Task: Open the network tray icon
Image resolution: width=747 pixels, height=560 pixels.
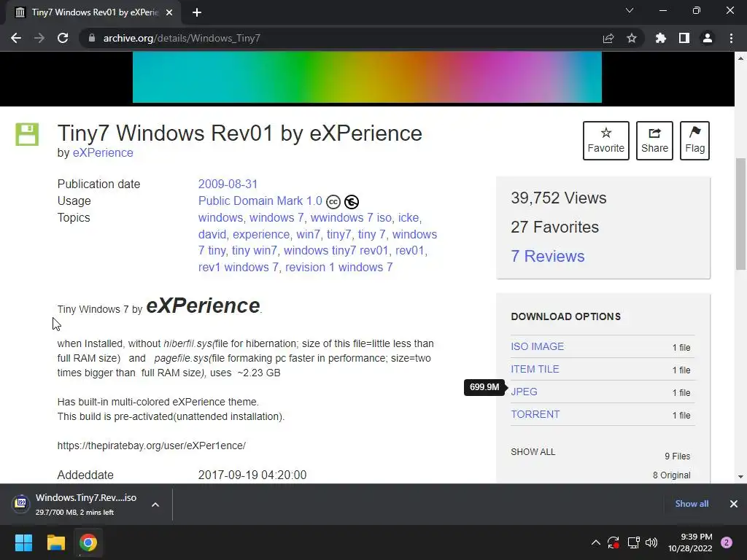Action: 633,542
